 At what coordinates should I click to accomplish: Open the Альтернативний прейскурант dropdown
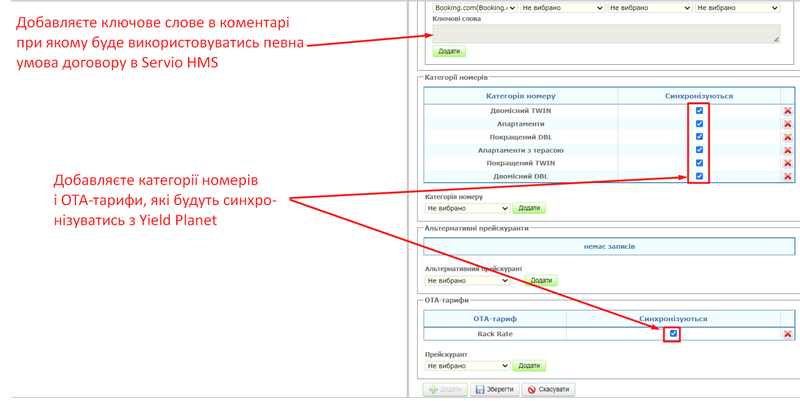(468, 281)
